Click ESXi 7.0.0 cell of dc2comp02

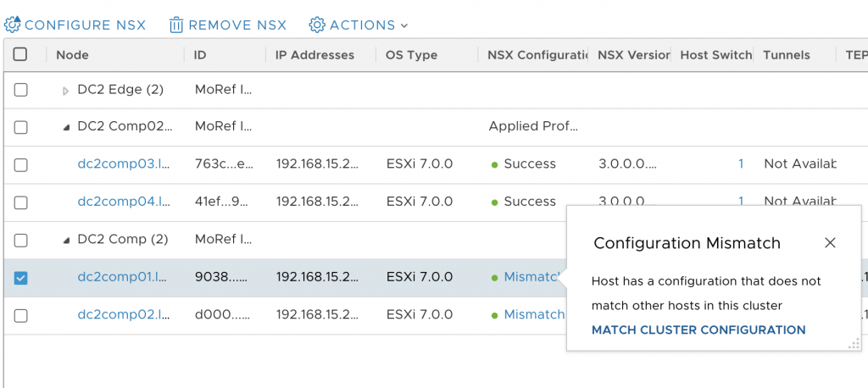pos(419,314)
